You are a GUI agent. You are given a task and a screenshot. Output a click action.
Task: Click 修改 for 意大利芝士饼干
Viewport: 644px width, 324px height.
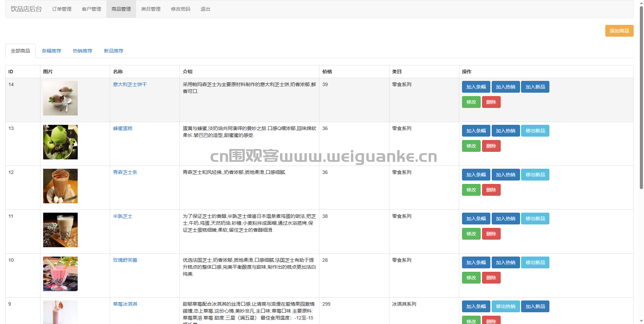point(471,102)
